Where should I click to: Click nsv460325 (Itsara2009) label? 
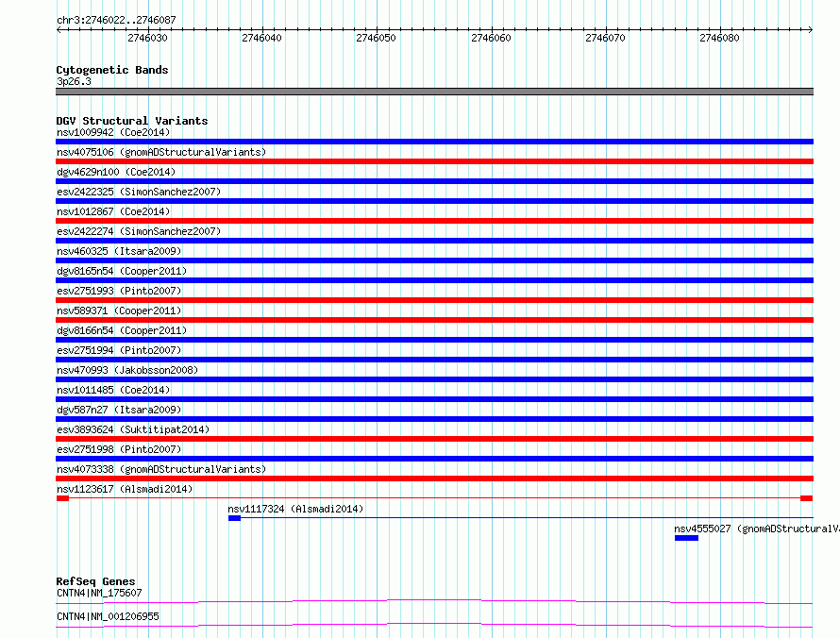click(119, 251)
